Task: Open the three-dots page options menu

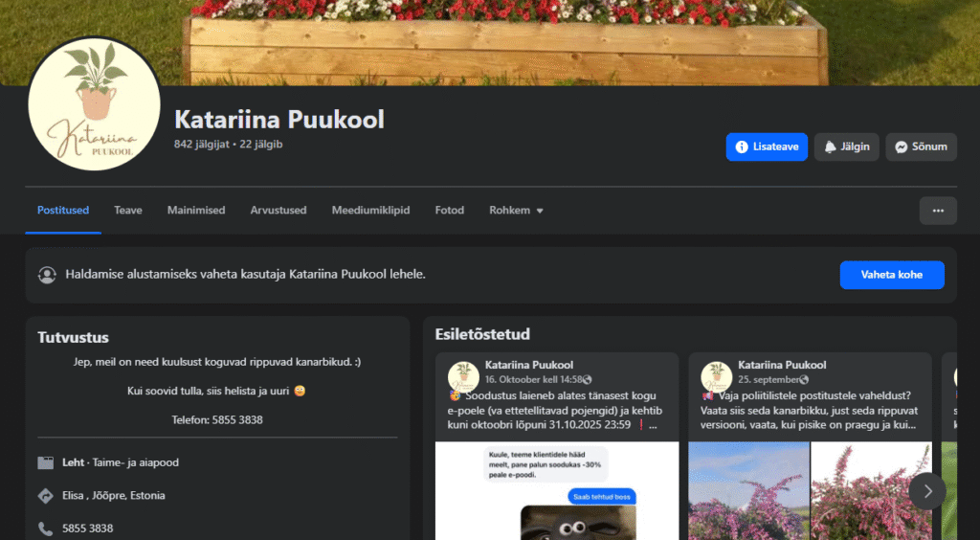Action: pyautogui.click(x=938, y=211)
